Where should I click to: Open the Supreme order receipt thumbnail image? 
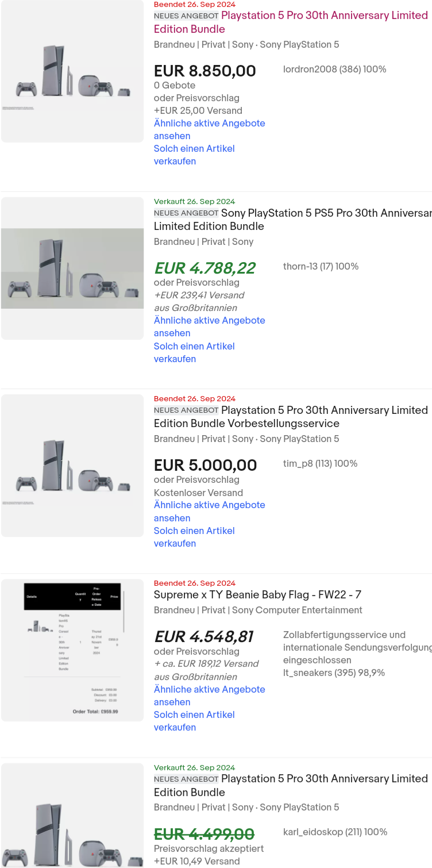(x=72, y=650)
